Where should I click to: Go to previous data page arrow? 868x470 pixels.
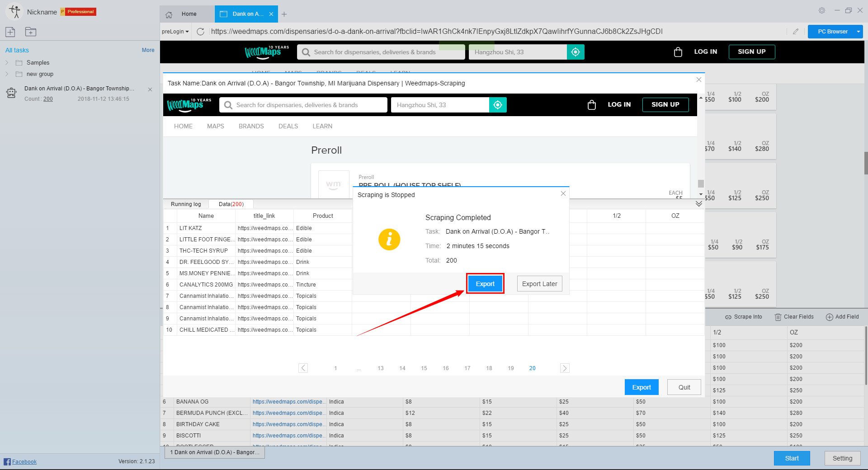pos(303,368)
